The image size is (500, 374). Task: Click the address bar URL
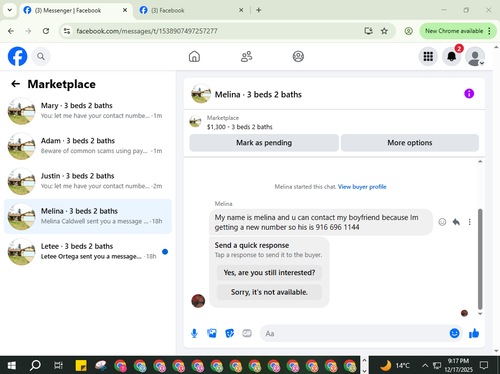click(x=147, y=31)
